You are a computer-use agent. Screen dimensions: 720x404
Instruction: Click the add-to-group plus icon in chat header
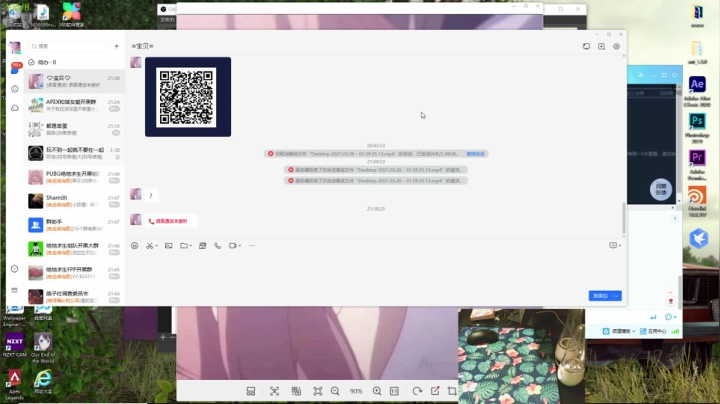pos(602,46)
